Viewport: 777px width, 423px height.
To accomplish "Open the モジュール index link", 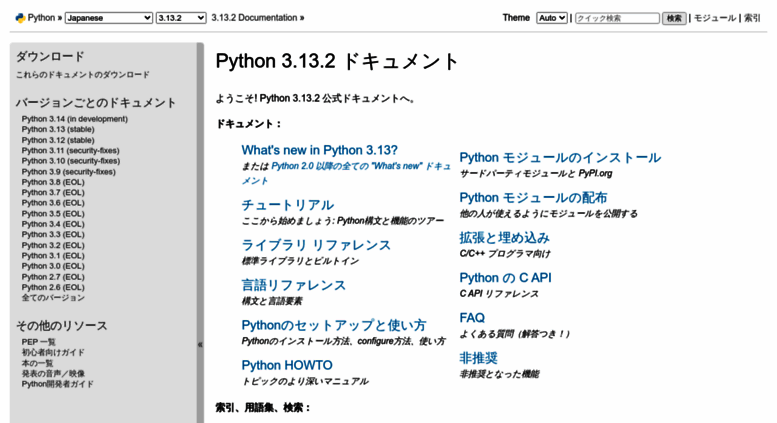I will click(x=715, y=18).
